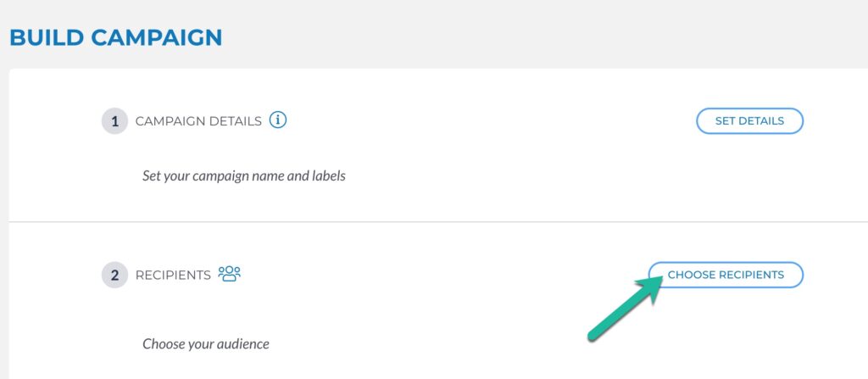Click the people group icon beside Recipients

229,274
